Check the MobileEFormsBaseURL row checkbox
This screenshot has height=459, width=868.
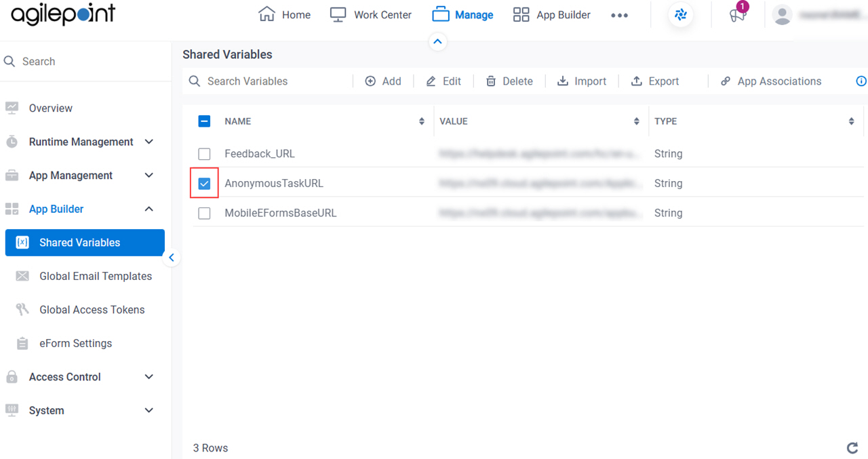tap(204, 214)
